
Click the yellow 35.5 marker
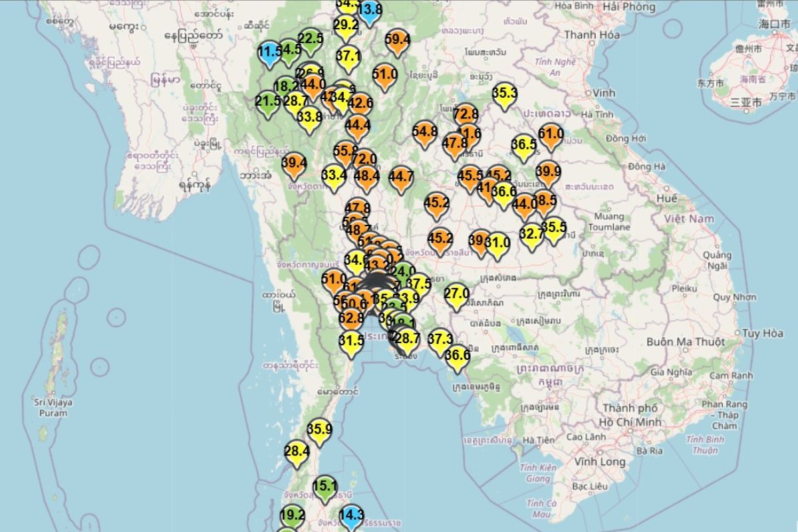click(x=554, y=231)
